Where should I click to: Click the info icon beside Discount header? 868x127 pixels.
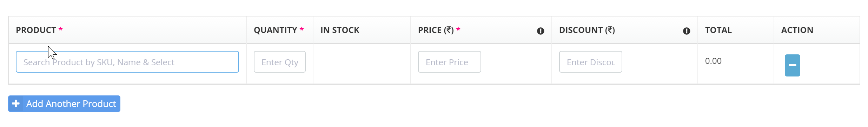[x=687, y=31]
